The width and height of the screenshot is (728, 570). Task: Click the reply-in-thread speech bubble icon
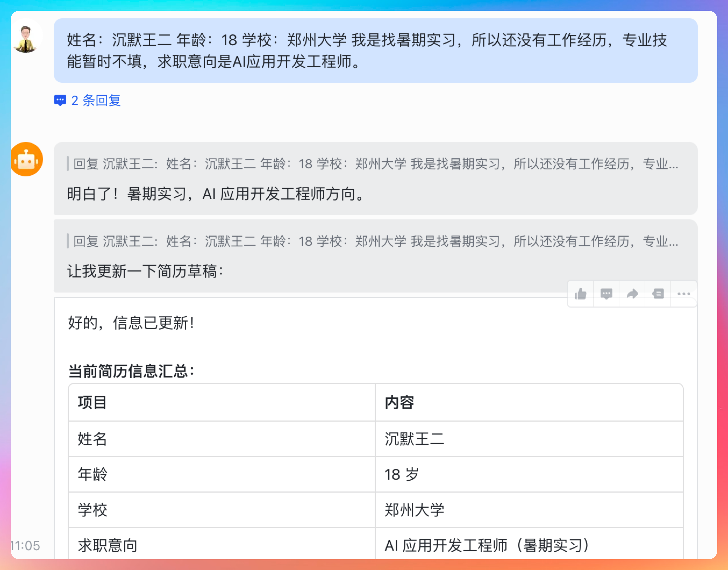pos(606,294)
